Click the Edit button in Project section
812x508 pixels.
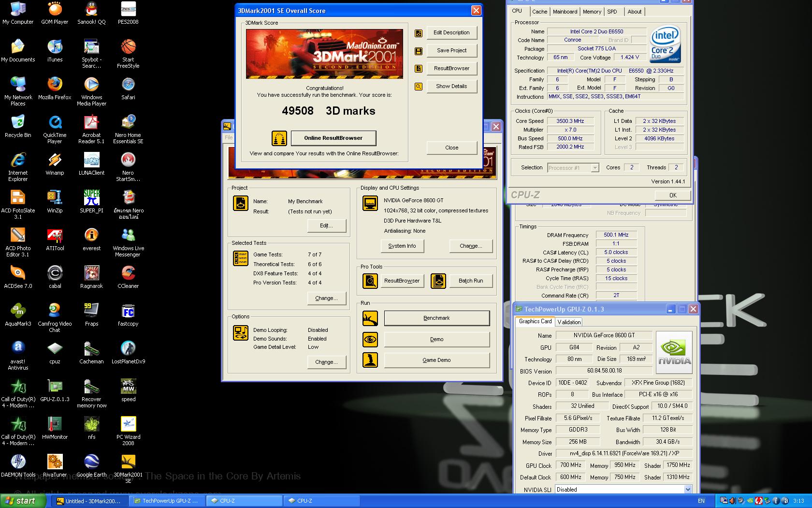point(326,226)
